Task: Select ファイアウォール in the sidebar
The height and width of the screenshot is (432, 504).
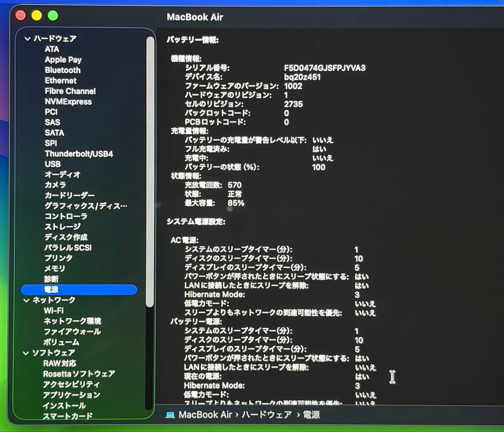Action: pyautogui.click(x=72, y=331)
